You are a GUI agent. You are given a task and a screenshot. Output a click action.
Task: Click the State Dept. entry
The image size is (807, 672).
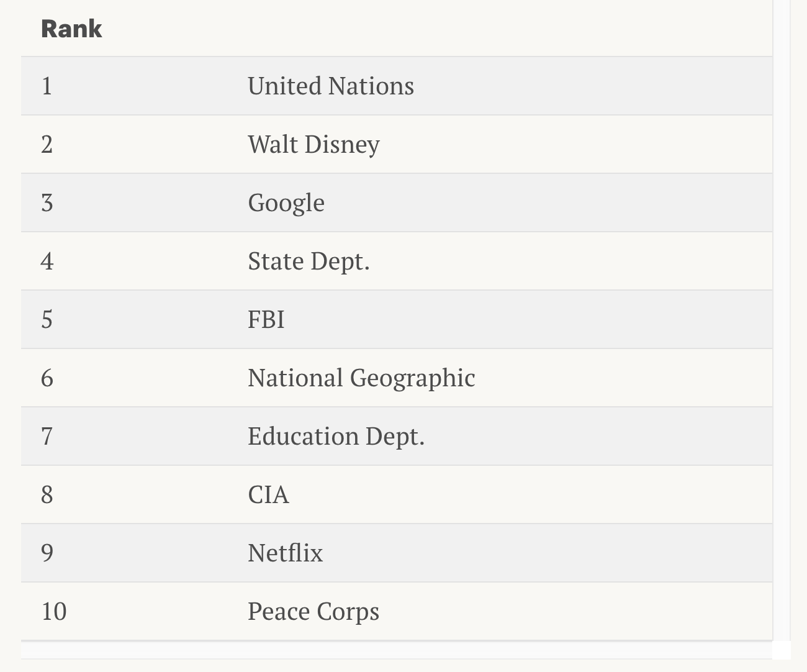[x=309, y=261]
